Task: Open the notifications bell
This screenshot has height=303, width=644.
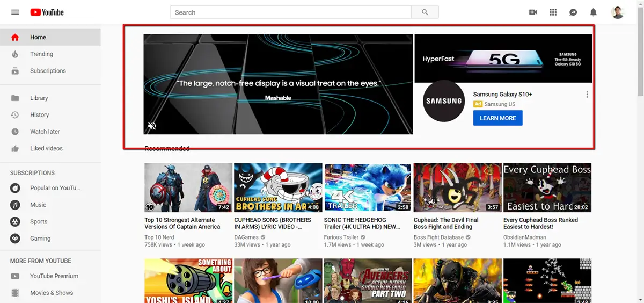Action: pos(594,12)
